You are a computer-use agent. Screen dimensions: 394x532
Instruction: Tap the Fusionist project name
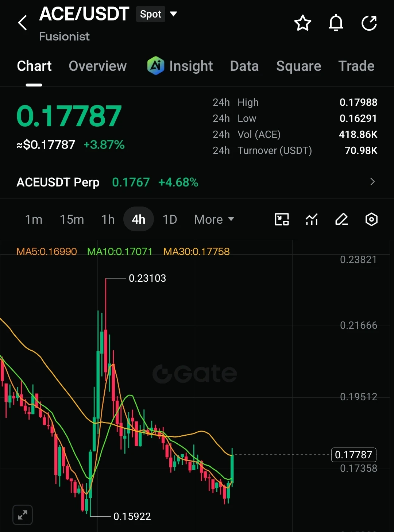(x=64, y=36)
